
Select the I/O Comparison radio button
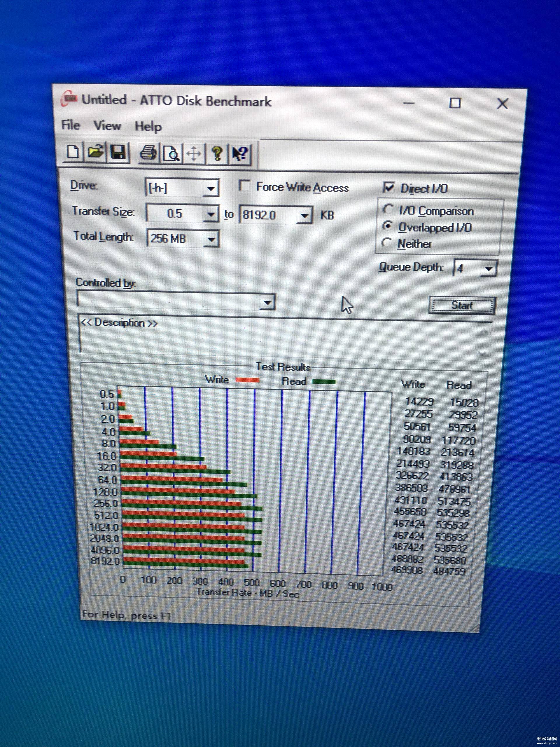pos(388,210)
